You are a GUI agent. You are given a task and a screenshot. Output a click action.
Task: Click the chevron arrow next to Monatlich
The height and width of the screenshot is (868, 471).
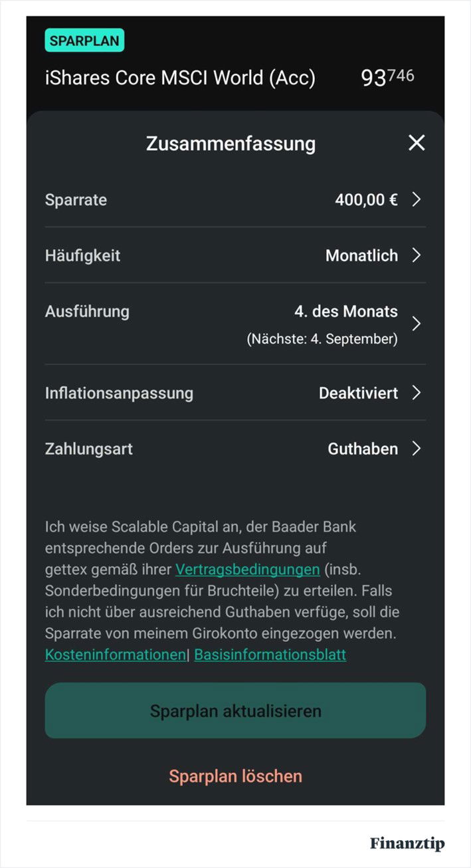point(417,255)
